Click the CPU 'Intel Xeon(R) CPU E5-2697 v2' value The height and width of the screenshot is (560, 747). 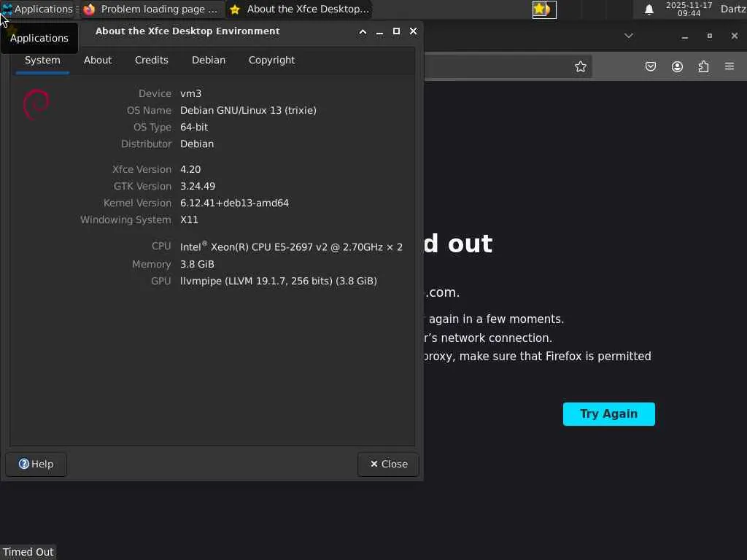[291, 246]
